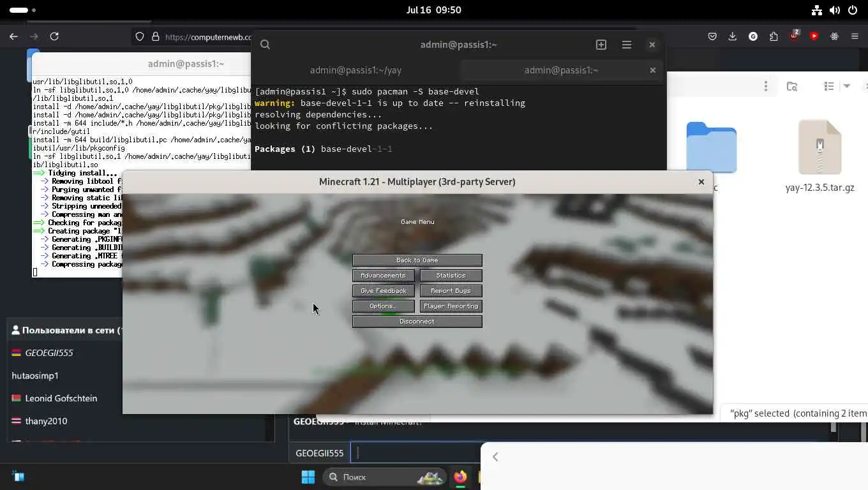Click the site padlock icon

coord(155,36)
